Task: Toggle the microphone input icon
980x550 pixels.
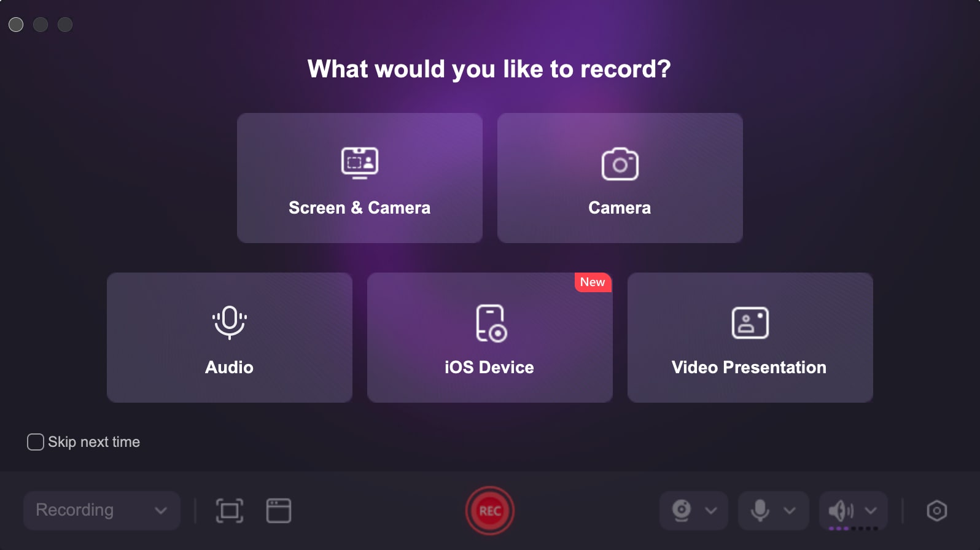Action: pos(760,511)
